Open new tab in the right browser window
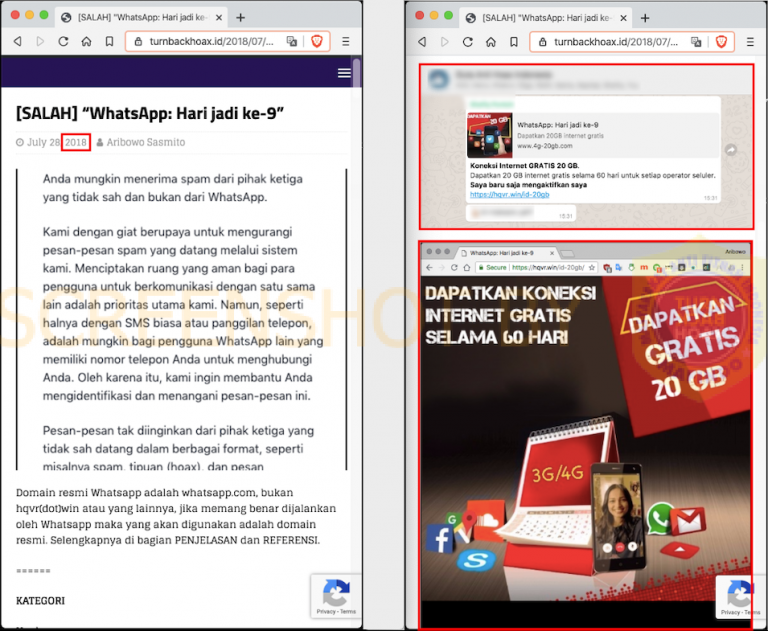 tap(645, 18)
